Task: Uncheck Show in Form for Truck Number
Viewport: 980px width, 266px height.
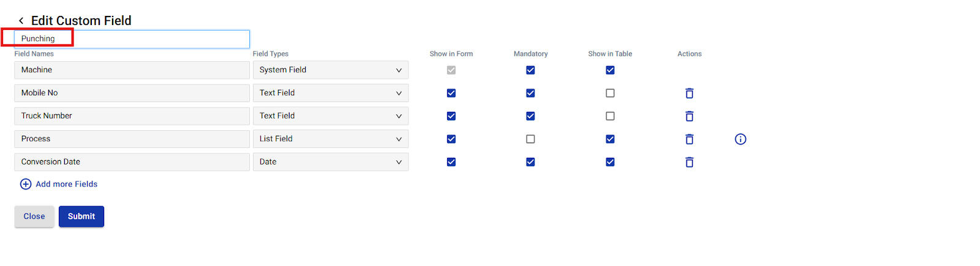Action: (x=451, y=116)
